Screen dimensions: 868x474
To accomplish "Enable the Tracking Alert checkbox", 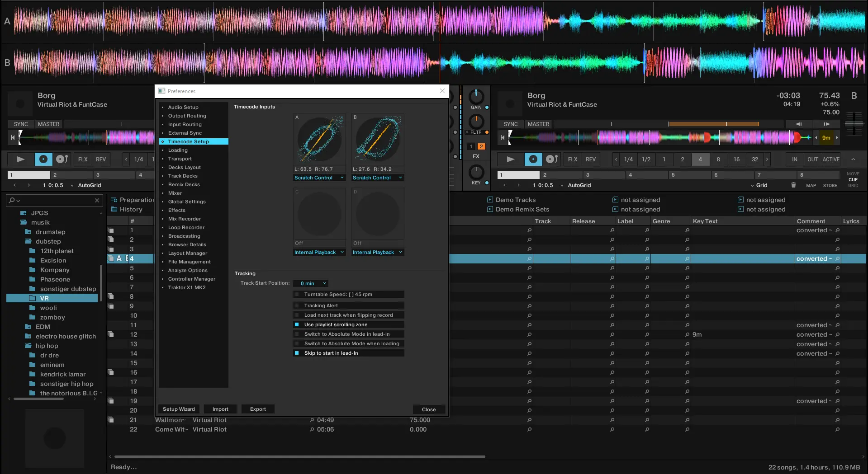I will (297, 306).
